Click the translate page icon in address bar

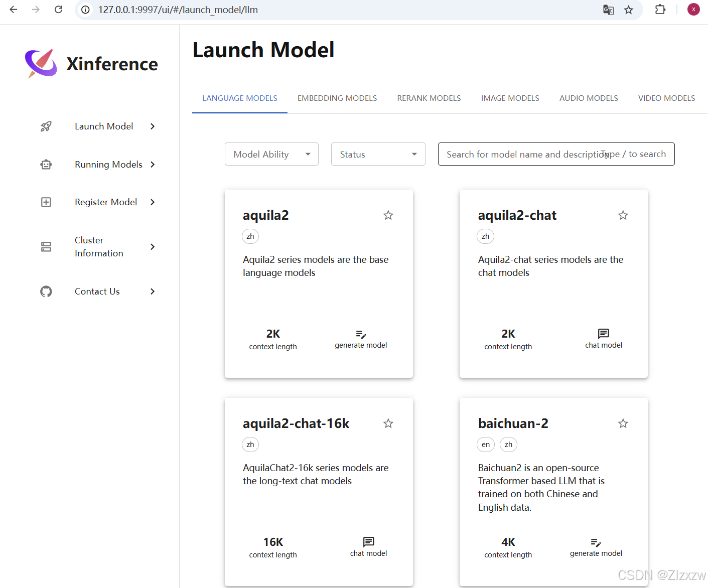point(608,10)
